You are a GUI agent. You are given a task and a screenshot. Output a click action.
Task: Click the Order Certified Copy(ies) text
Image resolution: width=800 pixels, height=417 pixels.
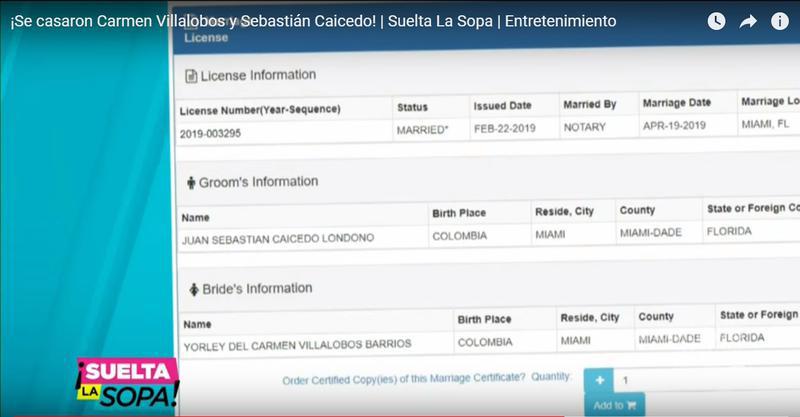click(x=404, y=379)
